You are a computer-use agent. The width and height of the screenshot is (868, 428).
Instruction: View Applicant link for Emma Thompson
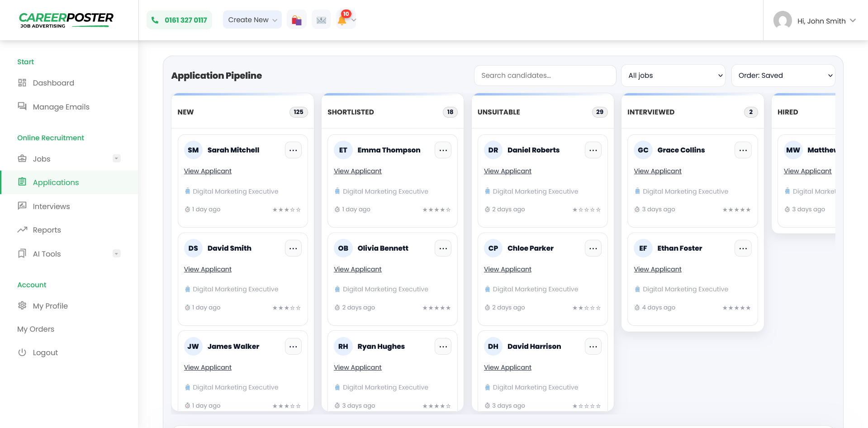tap(358, 171)
